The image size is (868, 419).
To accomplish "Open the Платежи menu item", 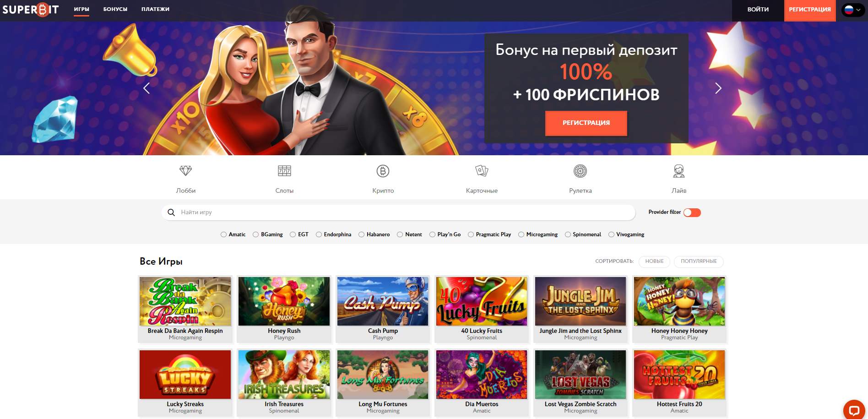I will (x=155, y=9).
